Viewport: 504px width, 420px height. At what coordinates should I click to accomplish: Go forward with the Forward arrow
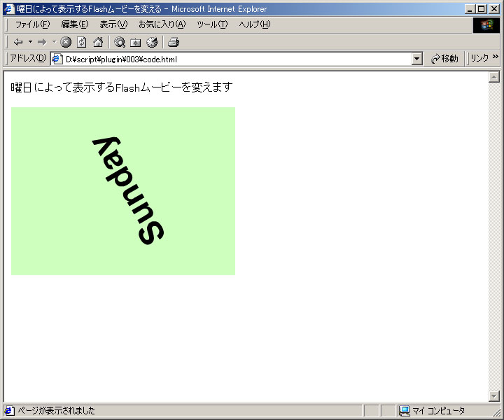coord(42,42)
